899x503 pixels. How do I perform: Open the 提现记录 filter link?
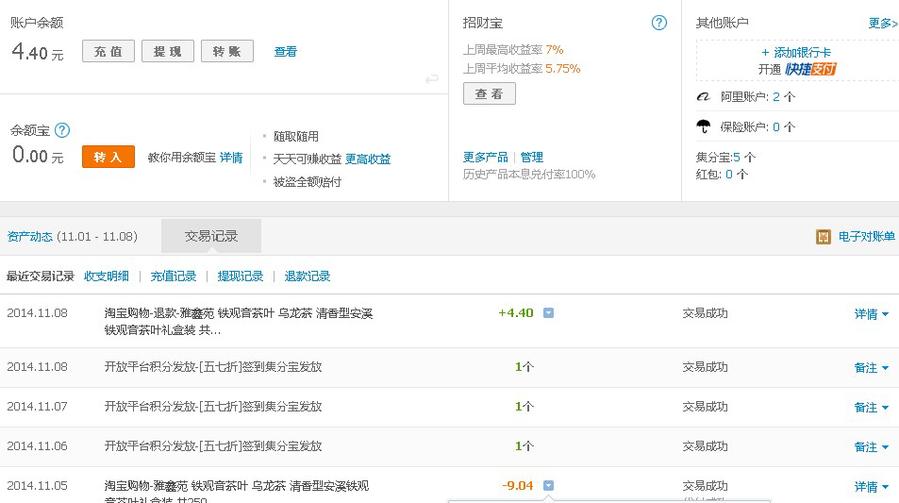pos(240,276)
